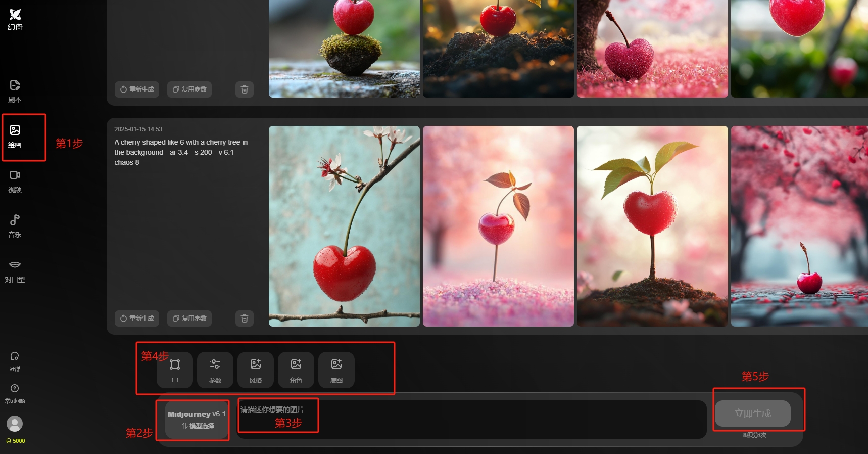Open 常见问题 FAQ help icon
This screenshot has height=454, width=868.
point(15,393)
